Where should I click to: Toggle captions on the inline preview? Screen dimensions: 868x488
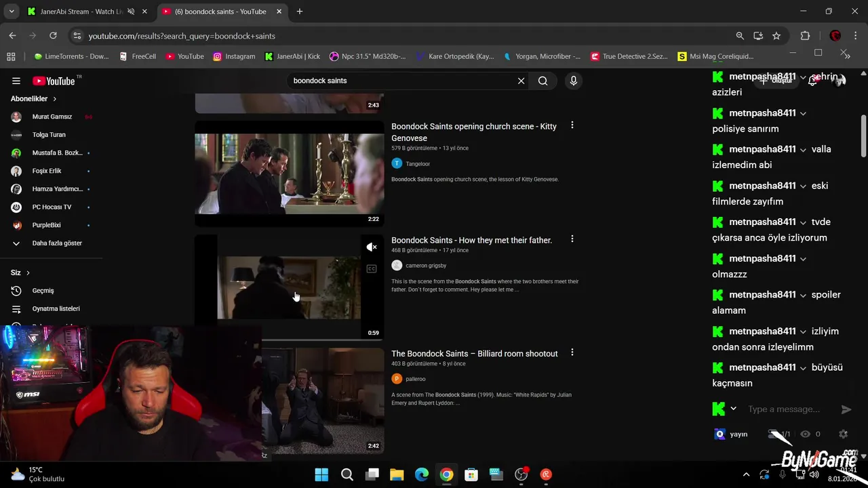(x=371, y=269)
